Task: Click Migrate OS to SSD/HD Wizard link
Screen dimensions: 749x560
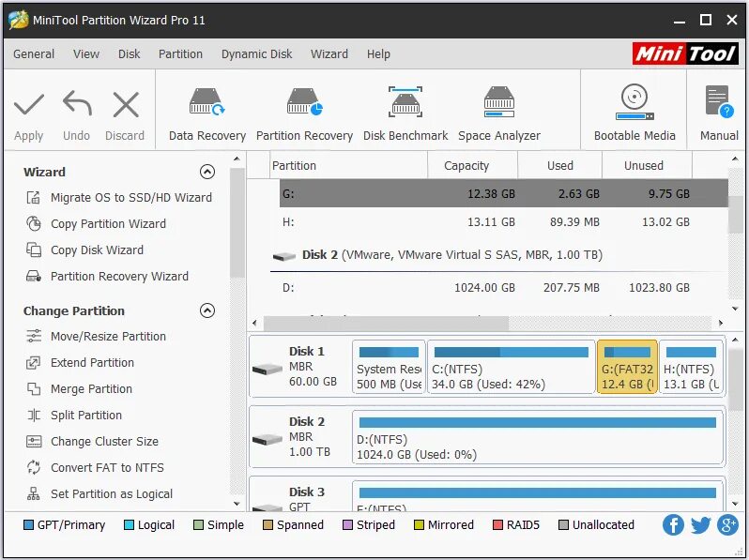Action: coord(131,197)
